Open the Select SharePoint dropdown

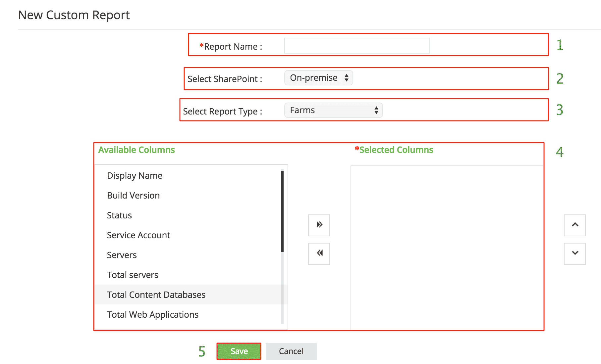tap(318, 78)
